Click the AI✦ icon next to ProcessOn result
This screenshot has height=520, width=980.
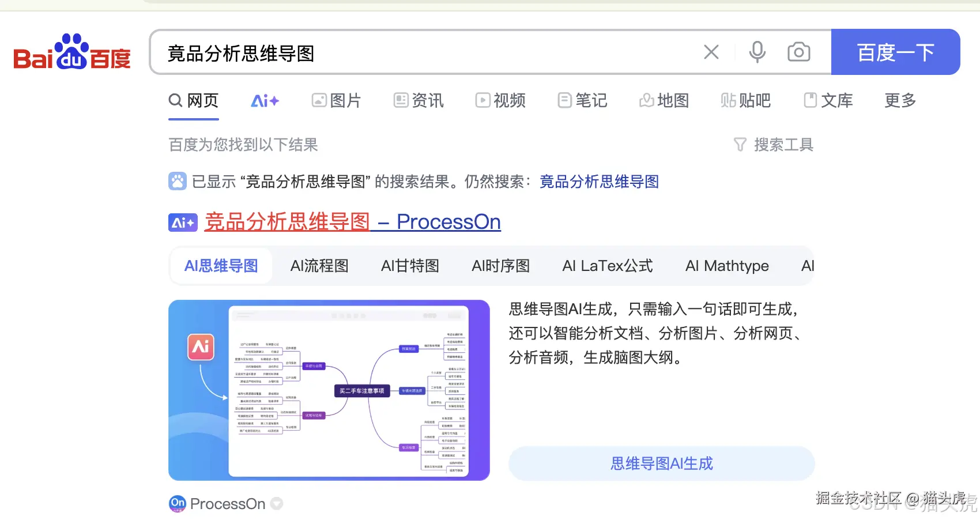pyautogui.click(x=182, y=221)
